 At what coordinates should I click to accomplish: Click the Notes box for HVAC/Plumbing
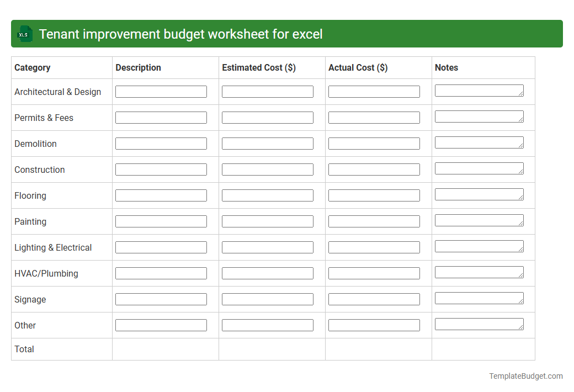pyautogui.click(x=478, y=272)
